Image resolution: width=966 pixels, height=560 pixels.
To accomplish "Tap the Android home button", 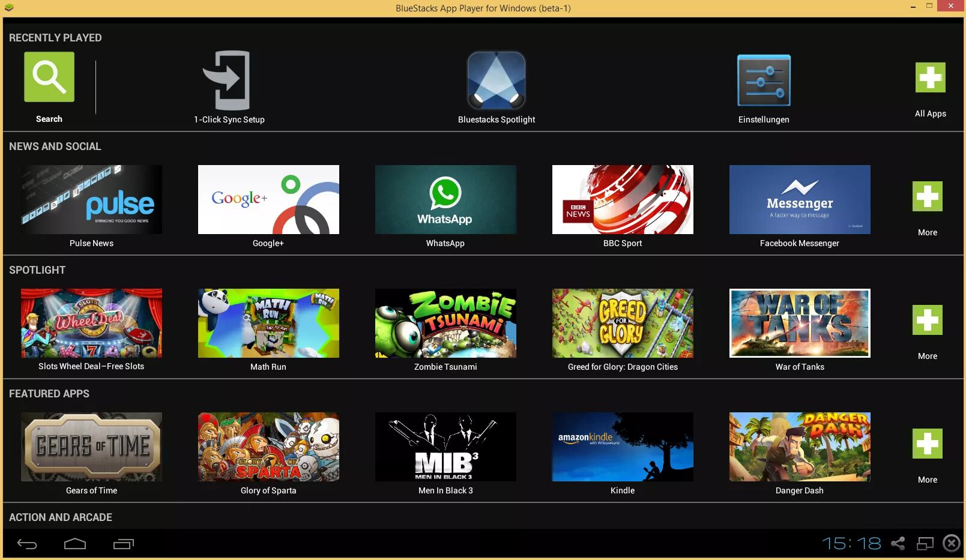I will click(x=75, y=544).
